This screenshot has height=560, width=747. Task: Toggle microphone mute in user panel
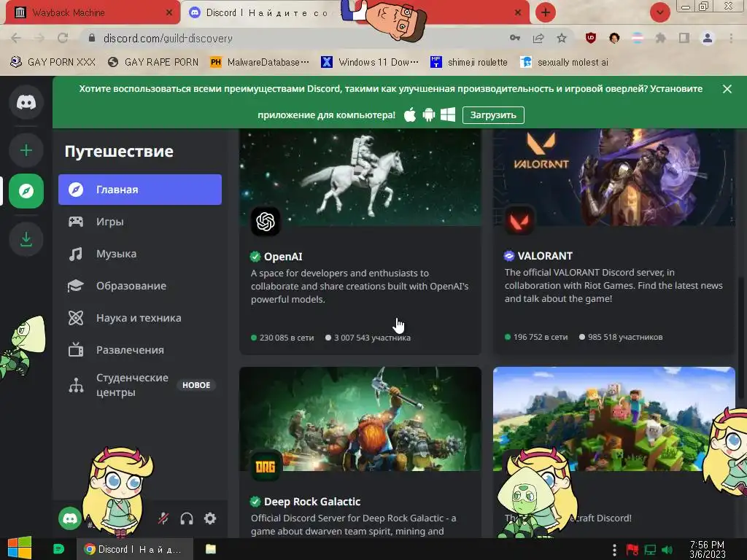click(163, 518)
